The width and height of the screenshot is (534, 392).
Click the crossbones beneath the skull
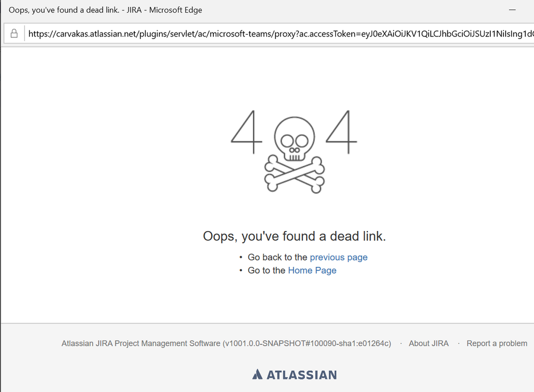(295, 174)
